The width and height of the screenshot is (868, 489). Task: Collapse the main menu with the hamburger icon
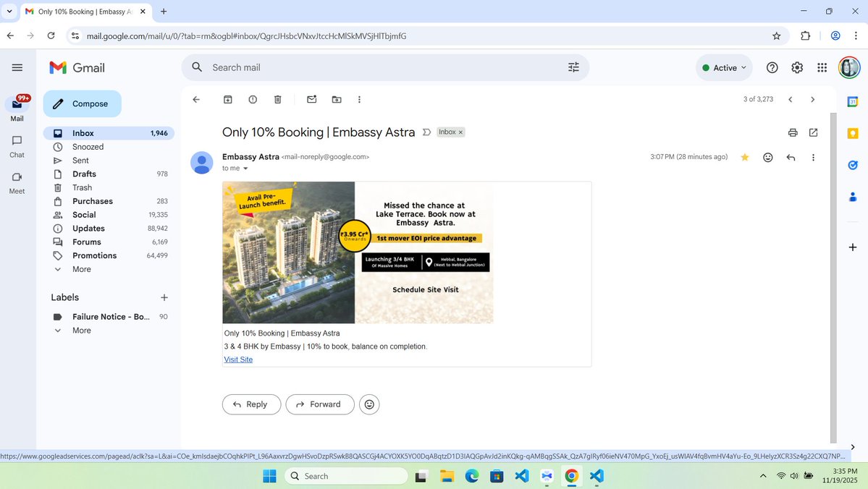[17, 67]
